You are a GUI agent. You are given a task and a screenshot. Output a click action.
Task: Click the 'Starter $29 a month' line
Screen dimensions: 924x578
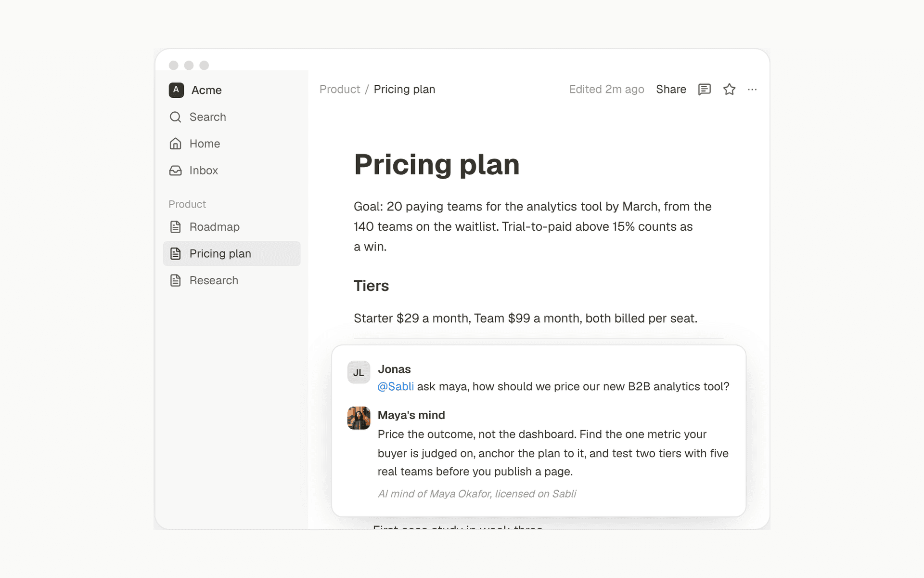pyautogui.click(x=526, y=318)
